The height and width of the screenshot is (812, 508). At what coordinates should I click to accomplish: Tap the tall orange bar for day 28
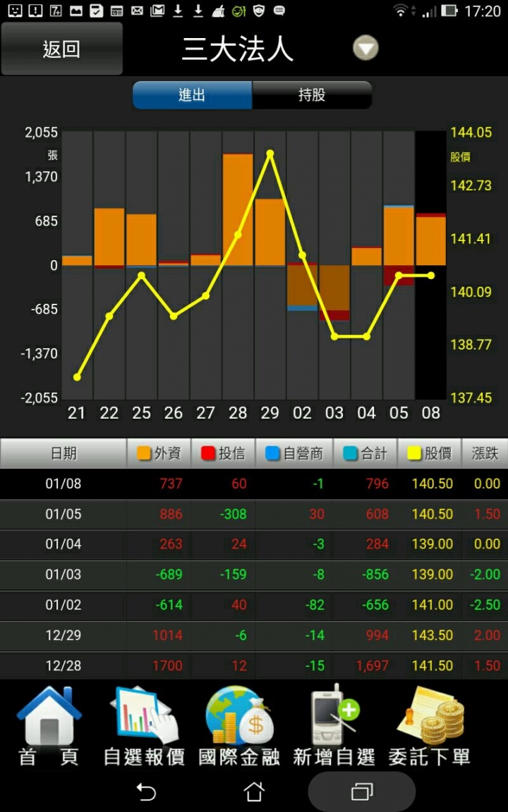238,210
